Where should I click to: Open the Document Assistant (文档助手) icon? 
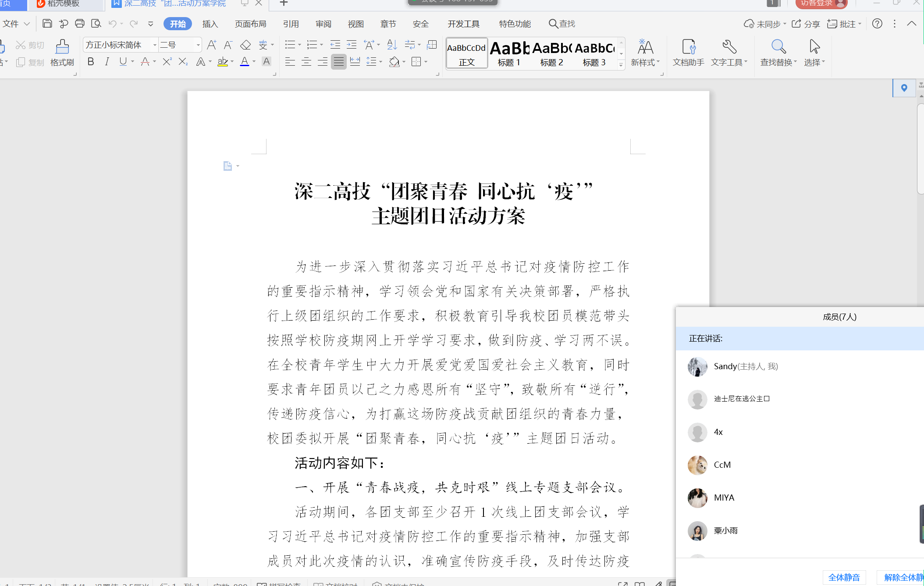[x=688, y=53]
